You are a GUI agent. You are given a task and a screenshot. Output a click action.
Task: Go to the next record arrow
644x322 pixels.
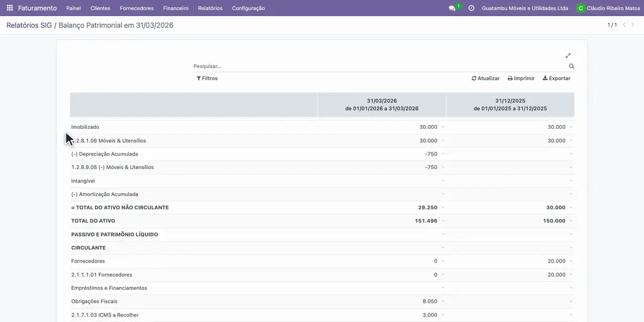coord(633,25)
